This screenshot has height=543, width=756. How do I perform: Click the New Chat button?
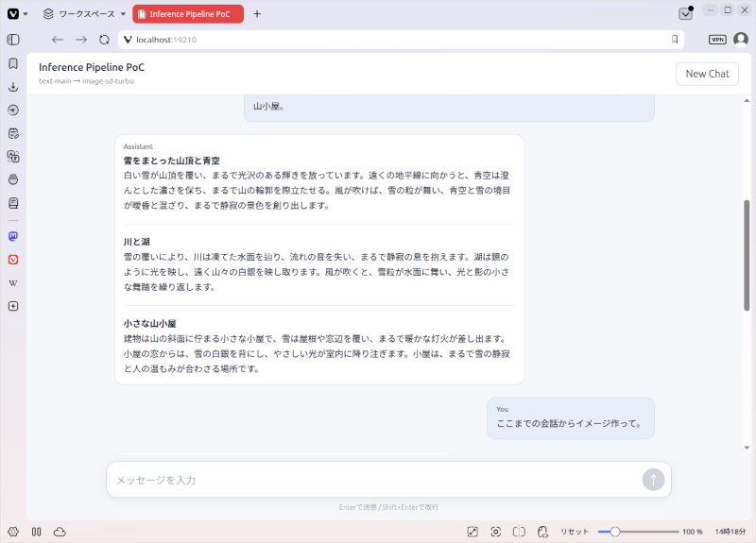(707, 74)
